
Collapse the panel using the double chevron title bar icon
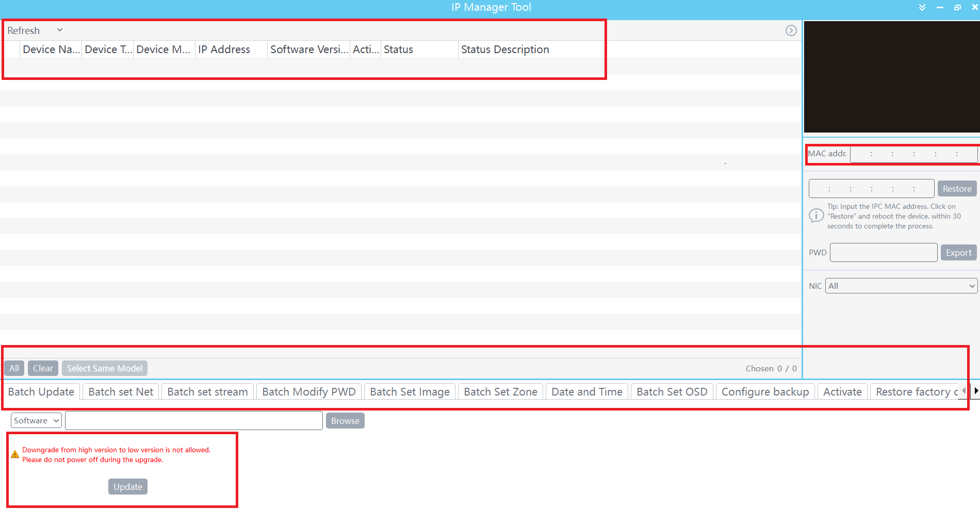point(922,7)
